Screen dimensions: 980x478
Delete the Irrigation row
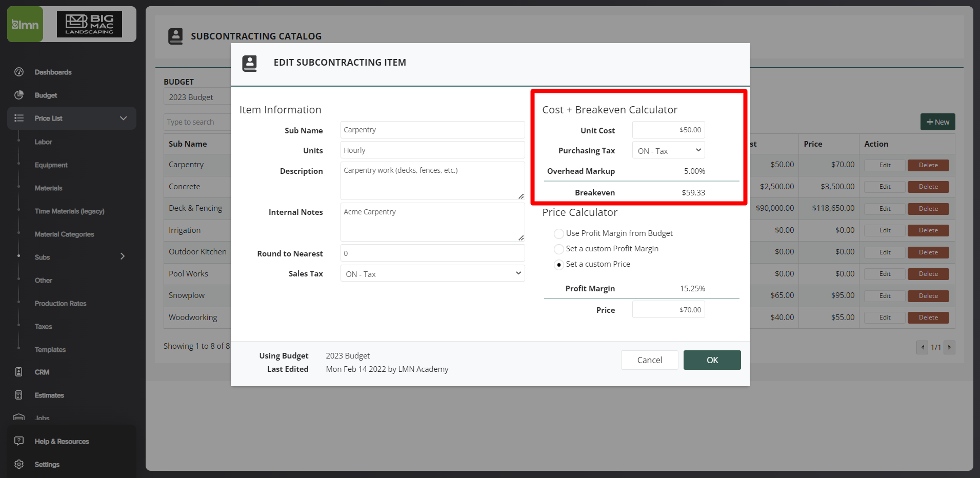928,230
